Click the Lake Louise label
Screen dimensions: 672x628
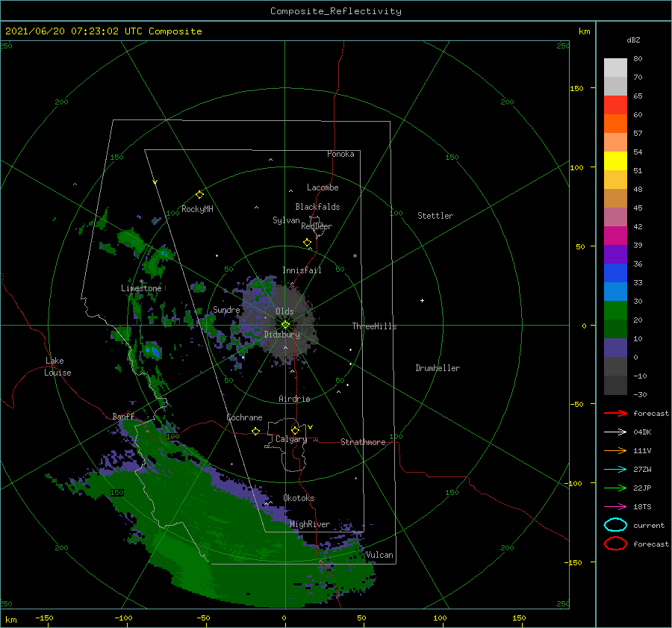(x=57, y=367)
